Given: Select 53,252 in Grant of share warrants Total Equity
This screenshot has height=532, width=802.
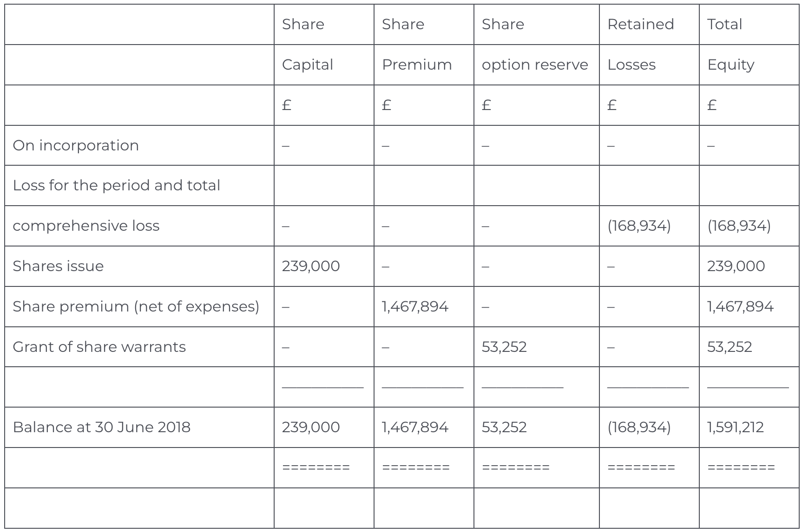Looking at the screenshot, I should 729,347.
